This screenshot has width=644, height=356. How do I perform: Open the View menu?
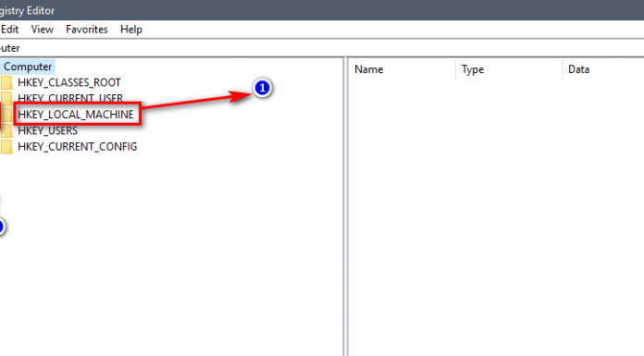42,30
